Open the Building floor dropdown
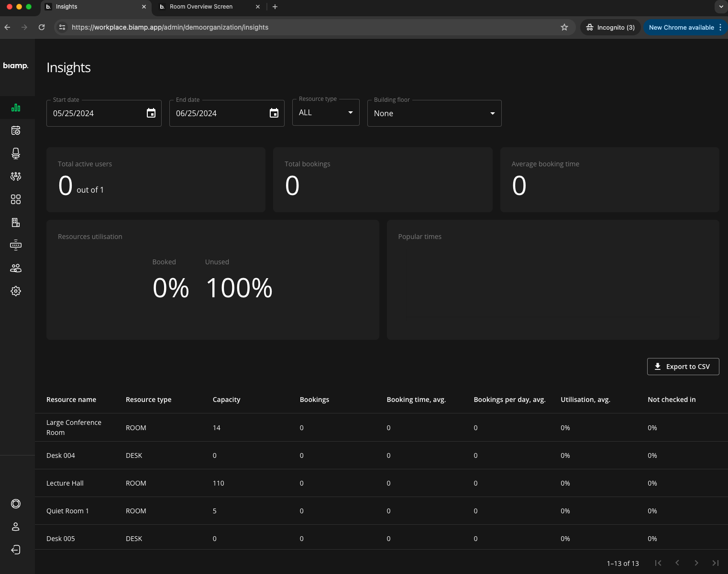The height and width of the screenshot is (574, 728). pyautogui.click(x=434, y=113)
